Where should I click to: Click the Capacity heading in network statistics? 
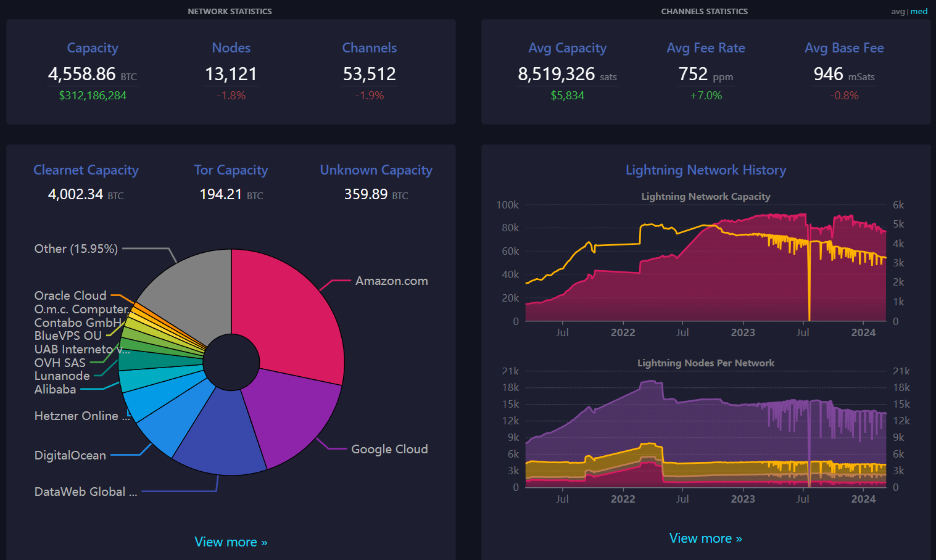click(x=93, y=47)
